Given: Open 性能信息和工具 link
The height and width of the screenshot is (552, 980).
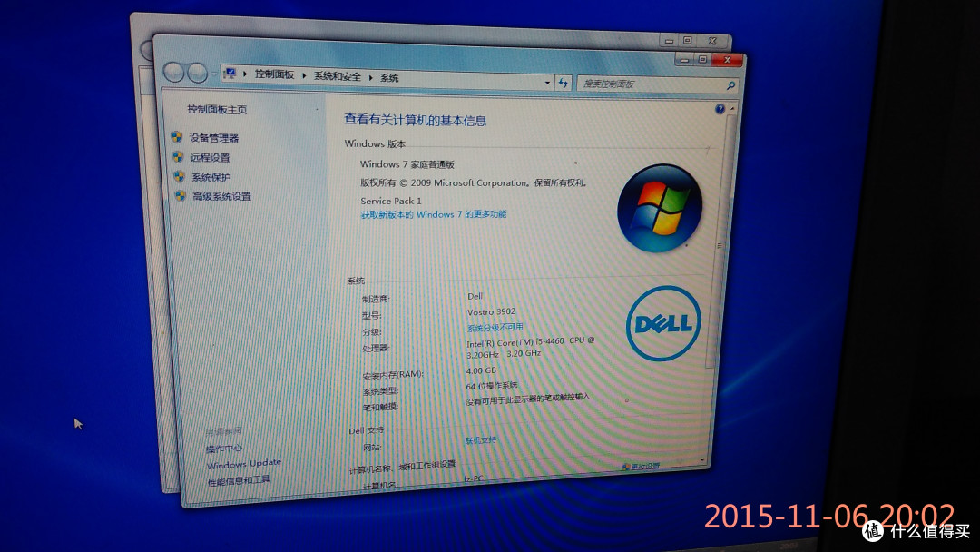Looking at the screenshot, I should coord(239,480).
